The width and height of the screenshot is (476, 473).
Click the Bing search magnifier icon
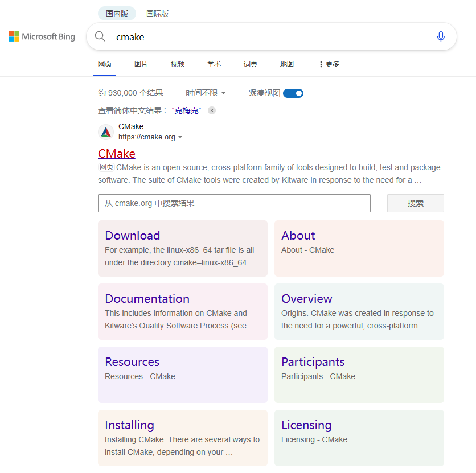point(100,36)
